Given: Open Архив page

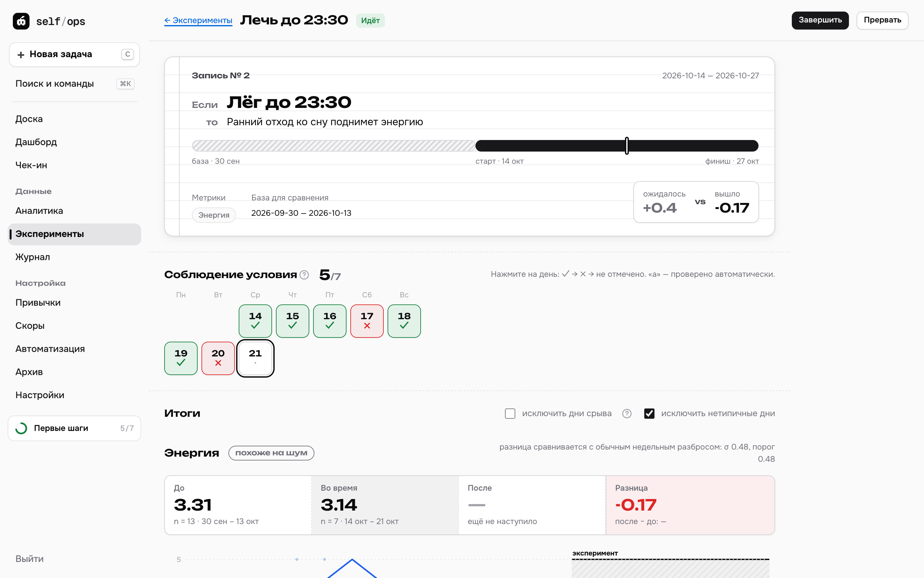Looking at the screenshot, I should pyautogui.click(x=74, y=372).
